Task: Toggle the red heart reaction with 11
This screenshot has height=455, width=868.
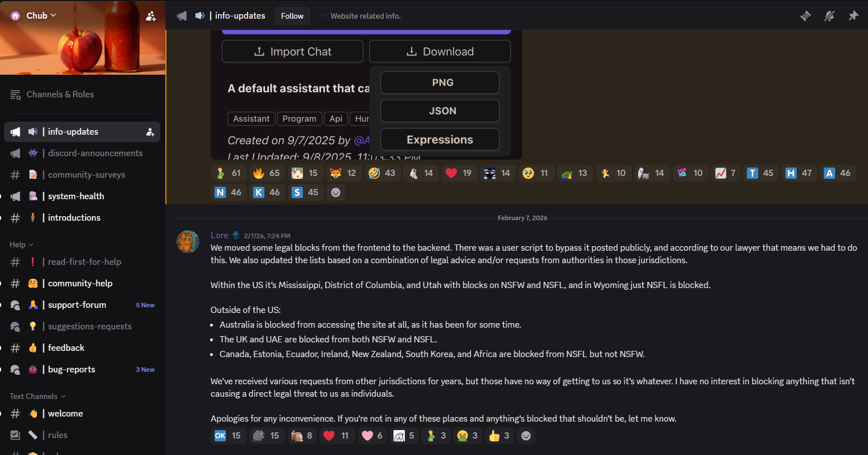Action: click(337, 436)
